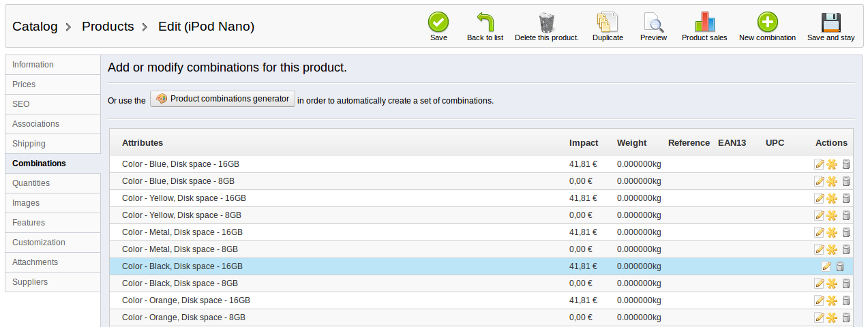View Product sales chart icon
868x327 pixels.
tap(704, 22)
